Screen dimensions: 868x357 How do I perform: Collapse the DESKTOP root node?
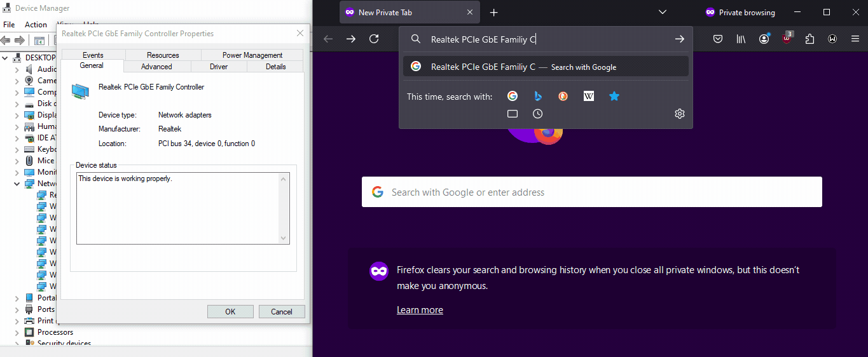(6, 57)
